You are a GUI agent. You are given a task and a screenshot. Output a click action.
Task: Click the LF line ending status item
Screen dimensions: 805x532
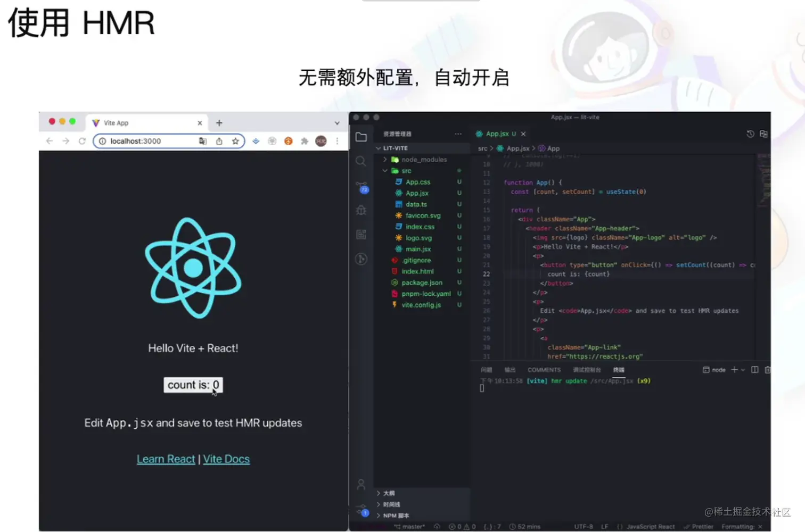pyautogui.click(x=605, y=527)
